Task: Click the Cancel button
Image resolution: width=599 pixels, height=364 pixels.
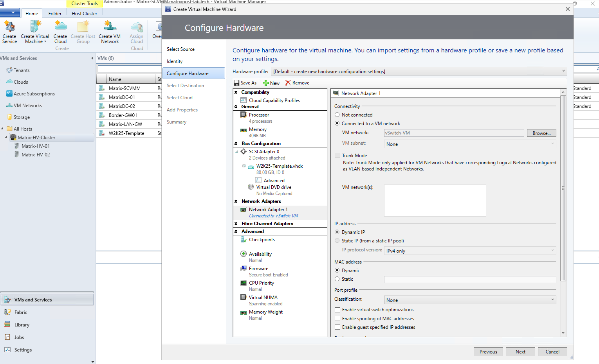Action: (552, 352)
